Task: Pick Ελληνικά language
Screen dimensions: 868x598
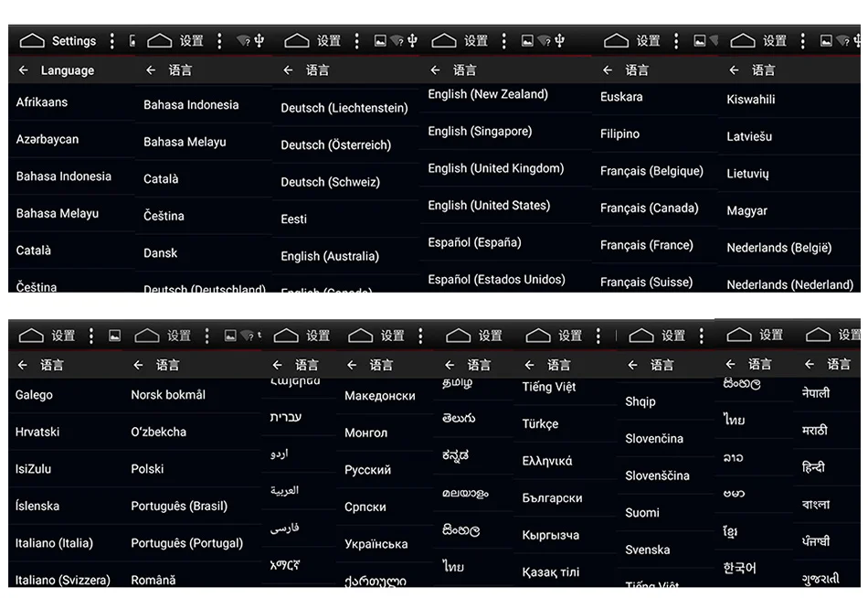Action: click(x=547, y=461)
